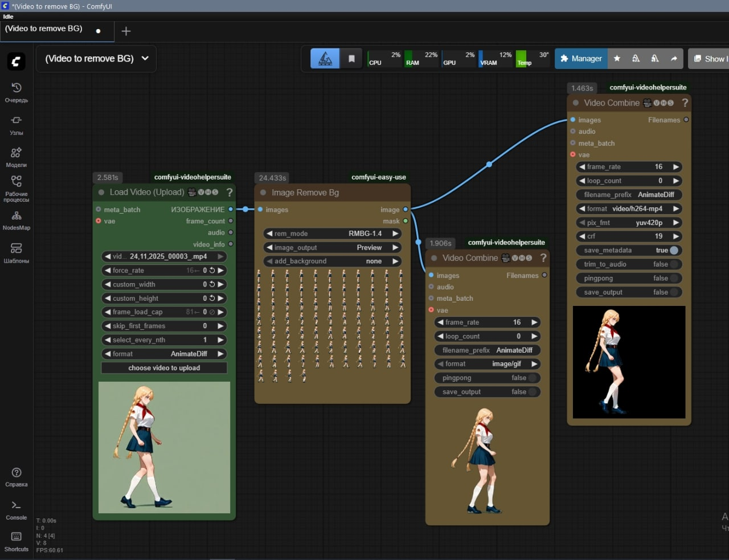Toggle save_metadata in top Video Combine node
The width and height of the screenshot is (729, 560).
pos(674,250)
